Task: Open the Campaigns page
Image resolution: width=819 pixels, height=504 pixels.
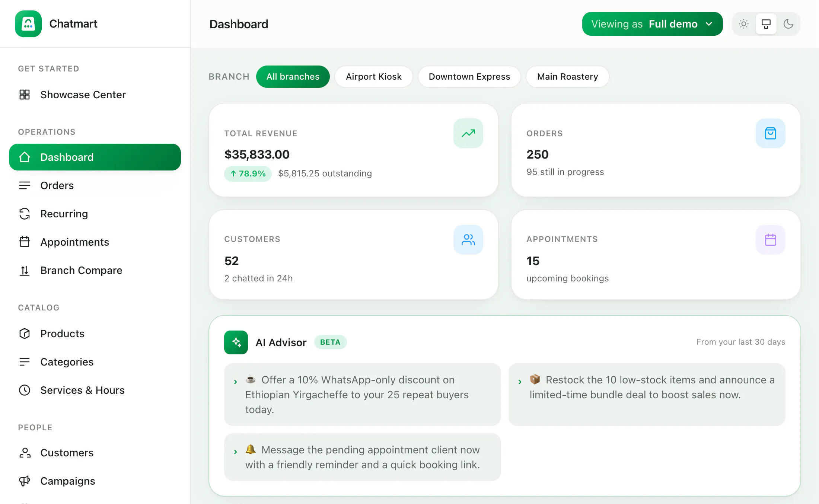Action: tap(95, 481)
